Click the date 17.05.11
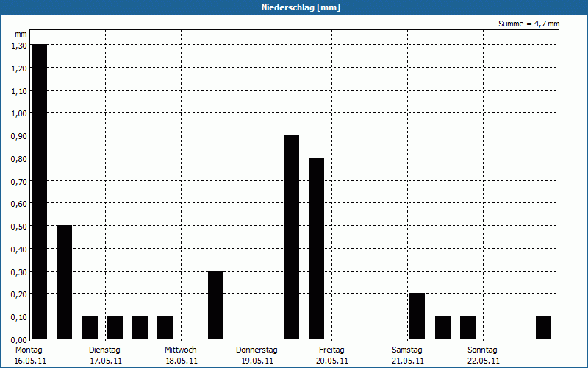The width and height of the screenshot is (588, 368). [106, 361]
